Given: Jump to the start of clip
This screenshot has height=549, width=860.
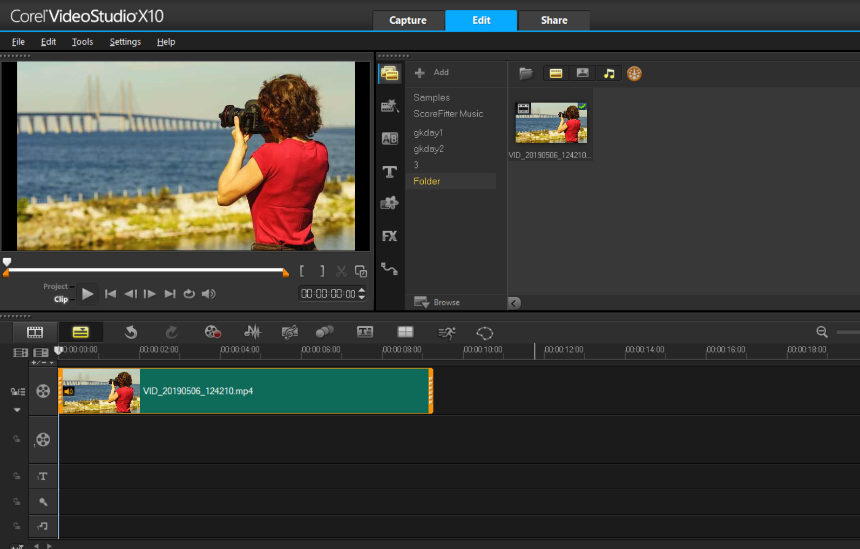Looking at the screenshot, I should (x=110, y=294).
